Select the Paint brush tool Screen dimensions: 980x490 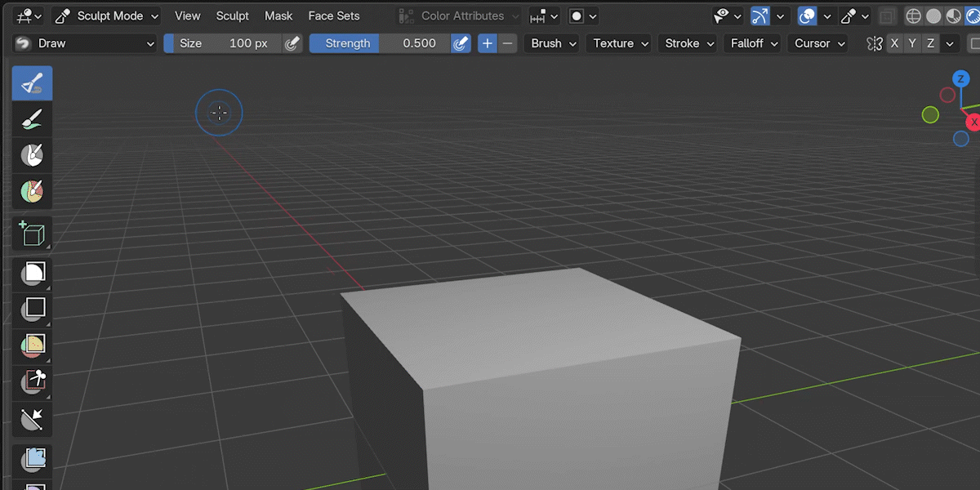(32, 119)
